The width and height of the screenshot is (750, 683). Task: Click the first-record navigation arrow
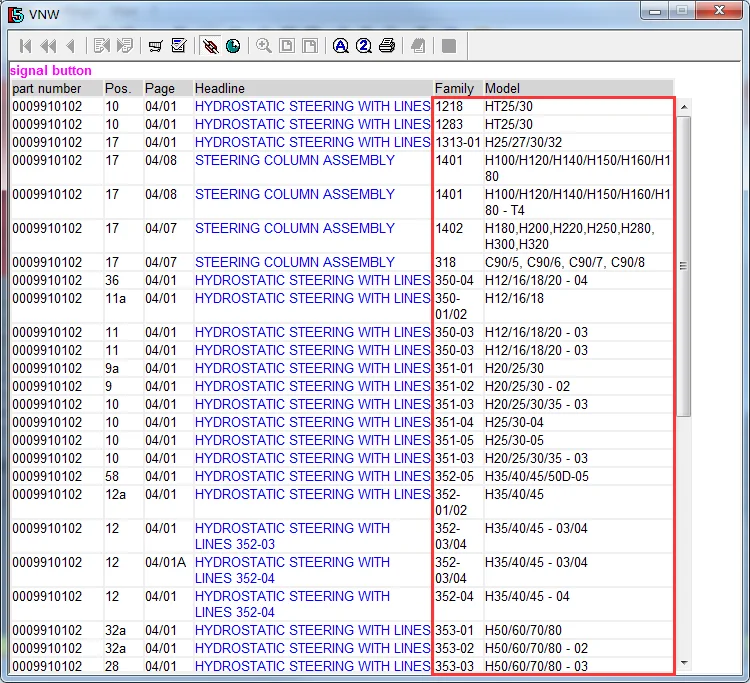coord(25,46)
